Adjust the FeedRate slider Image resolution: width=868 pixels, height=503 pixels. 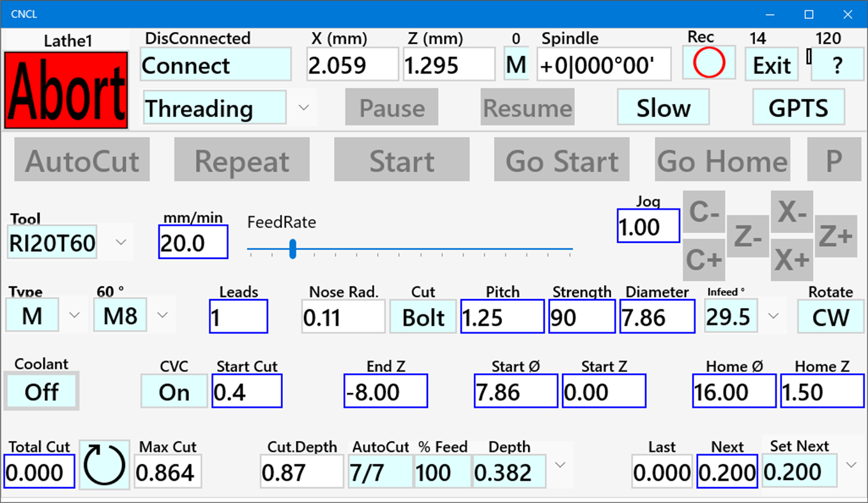(293, 250)
